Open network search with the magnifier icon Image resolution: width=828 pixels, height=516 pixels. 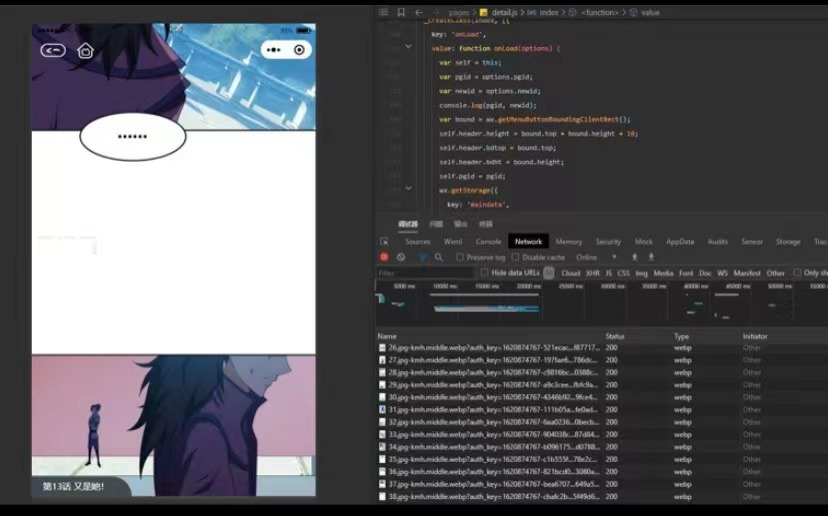point(439,257)
